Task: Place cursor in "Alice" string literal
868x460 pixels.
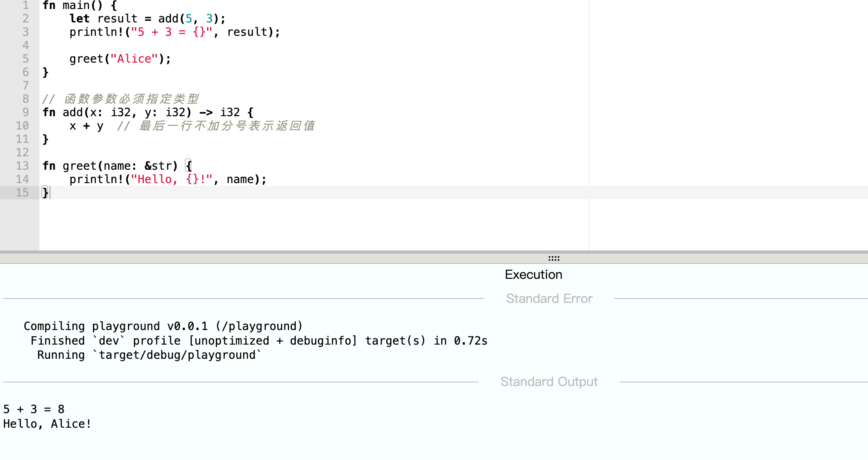Action: (134, 59)
